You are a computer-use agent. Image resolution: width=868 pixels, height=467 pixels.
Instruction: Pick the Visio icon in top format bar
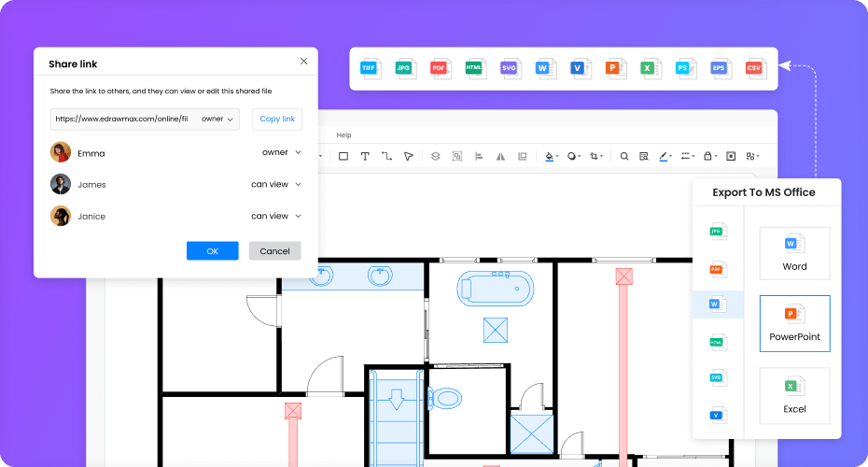pyautogui.click(x=581, y=69)
